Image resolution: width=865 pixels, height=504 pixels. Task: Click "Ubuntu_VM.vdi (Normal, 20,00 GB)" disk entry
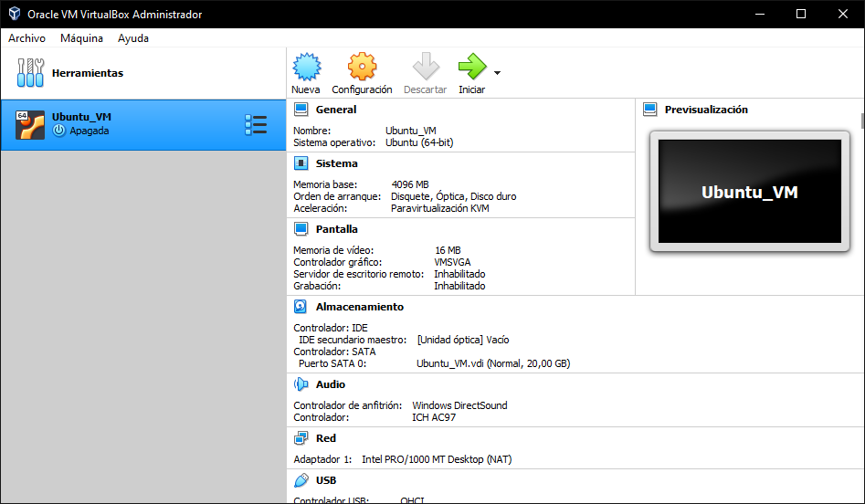point(493,363)
